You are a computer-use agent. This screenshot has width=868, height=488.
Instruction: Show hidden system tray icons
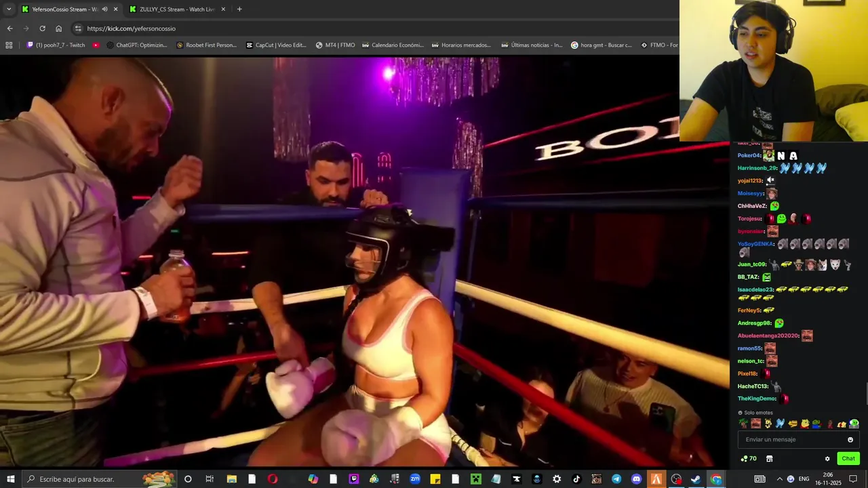(779, 479)
